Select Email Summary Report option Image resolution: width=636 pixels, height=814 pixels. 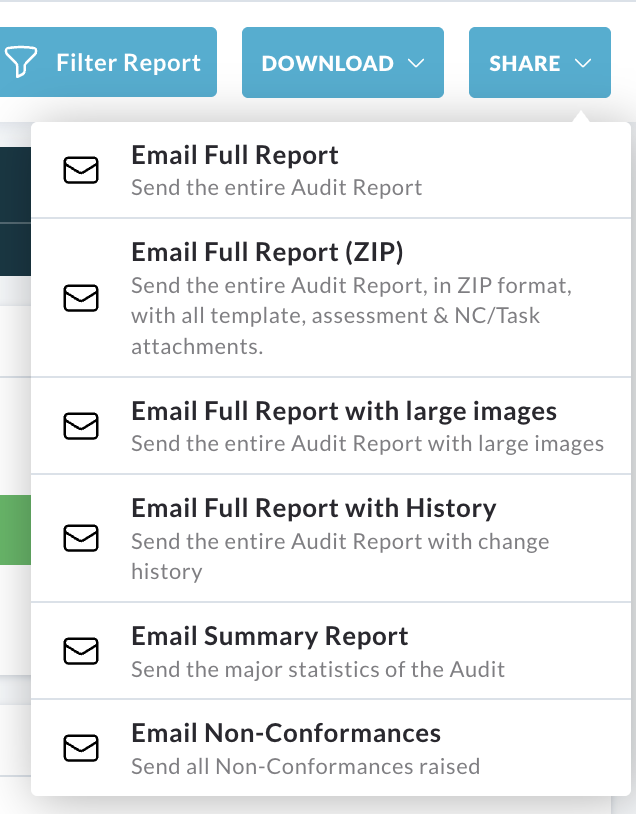[x=331, y=651]
